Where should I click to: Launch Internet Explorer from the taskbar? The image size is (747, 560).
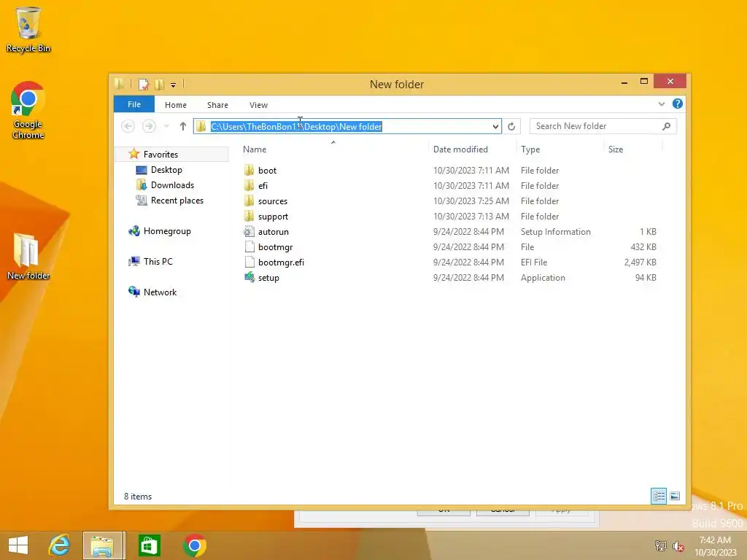[x=59, y=545]
